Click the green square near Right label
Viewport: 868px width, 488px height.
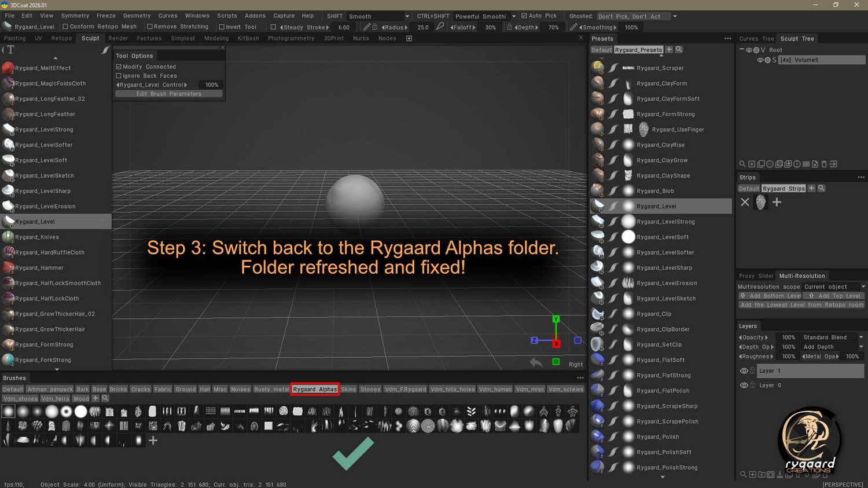click(556, 362)
